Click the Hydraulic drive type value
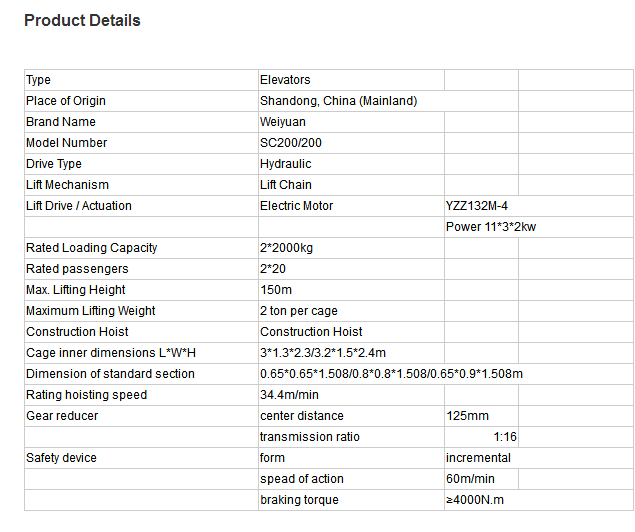The height and width of the screenshot is (532, 635). 286,164
